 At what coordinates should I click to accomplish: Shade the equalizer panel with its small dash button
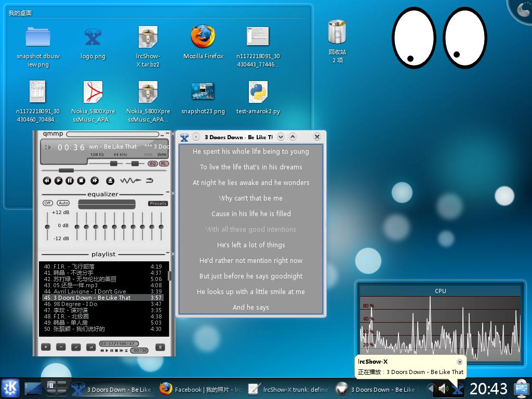click(167, 193)
